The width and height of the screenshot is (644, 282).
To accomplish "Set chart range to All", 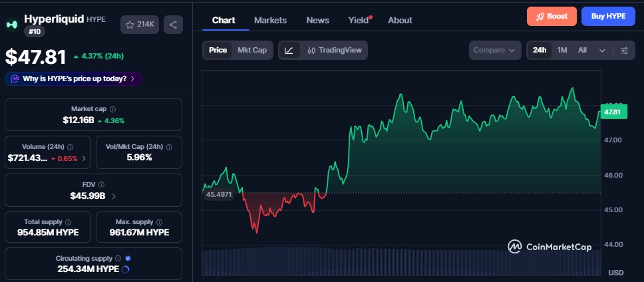I will (582, 50).
